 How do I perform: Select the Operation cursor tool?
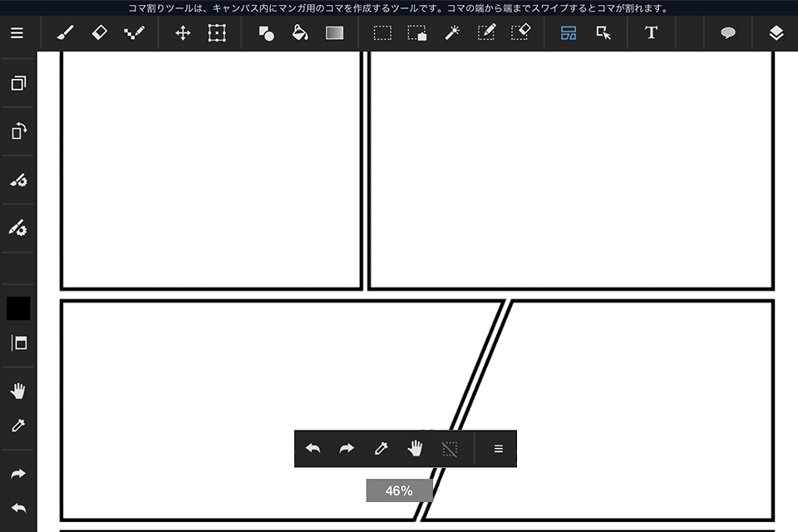(603, 32)
